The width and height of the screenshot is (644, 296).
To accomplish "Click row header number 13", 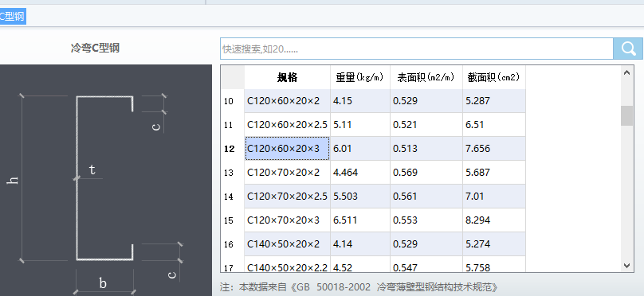I will click(x=233, y=172).
